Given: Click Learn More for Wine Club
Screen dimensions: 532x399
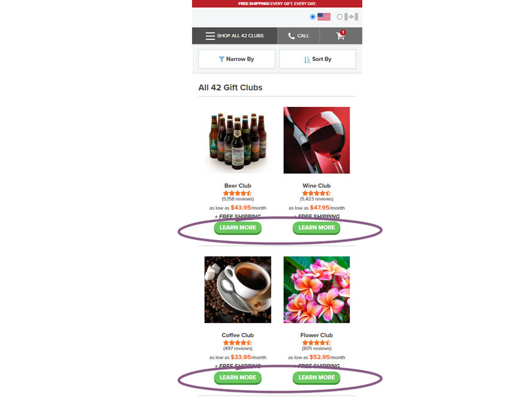Looking at the screenshot, I should coord(316,228).
